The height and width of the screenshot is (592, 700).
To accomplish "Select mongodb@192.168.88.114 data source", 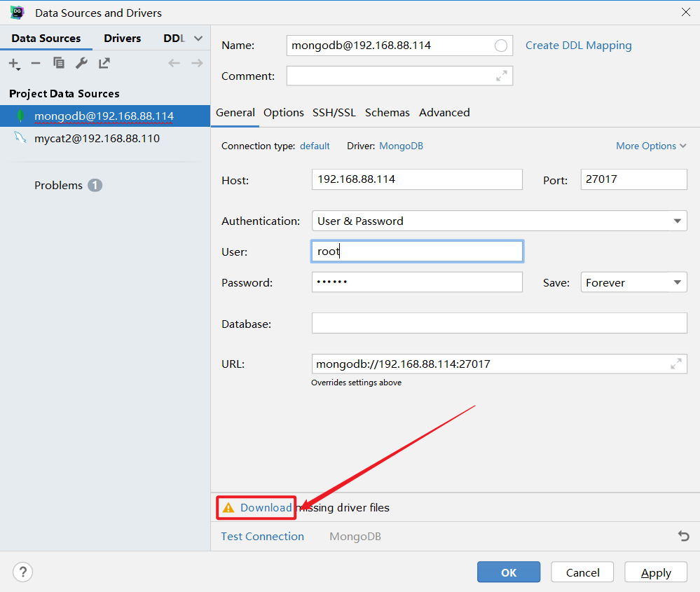I will click(x=105, y=116).
